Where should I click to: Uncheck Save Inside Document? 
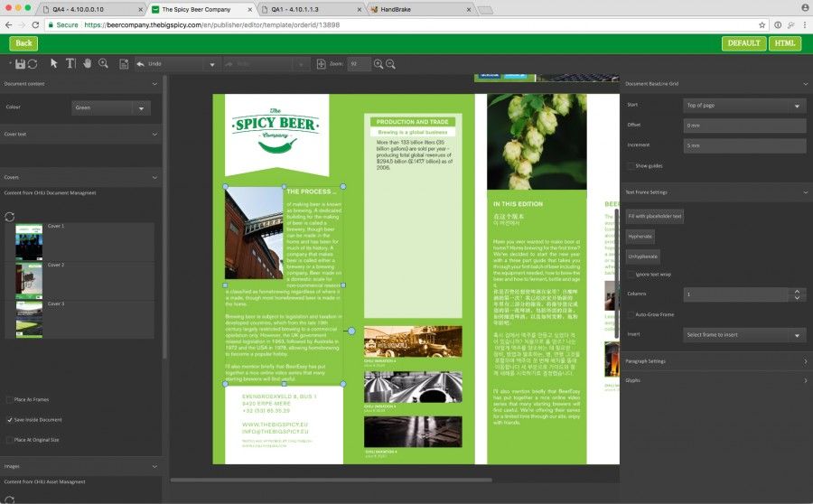click(x=9, y=419)
